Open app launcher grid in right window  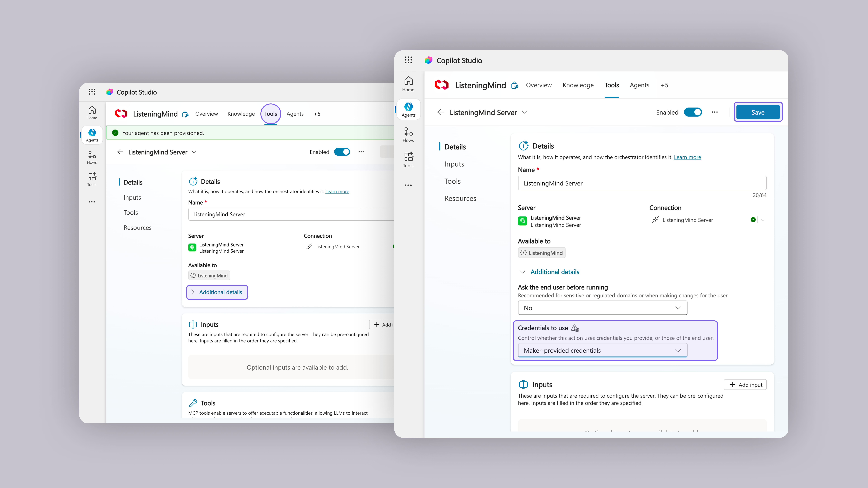(x=408, y=60)
